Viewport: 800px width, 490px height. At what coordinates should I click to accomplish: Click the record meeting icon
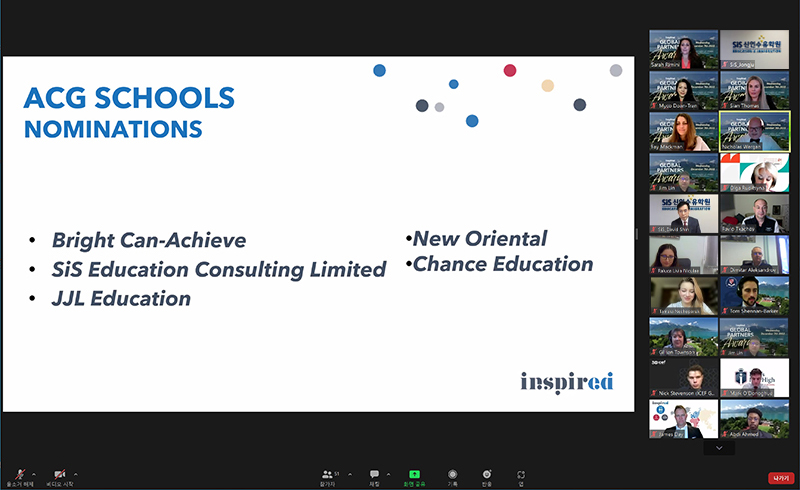point(453,474)
